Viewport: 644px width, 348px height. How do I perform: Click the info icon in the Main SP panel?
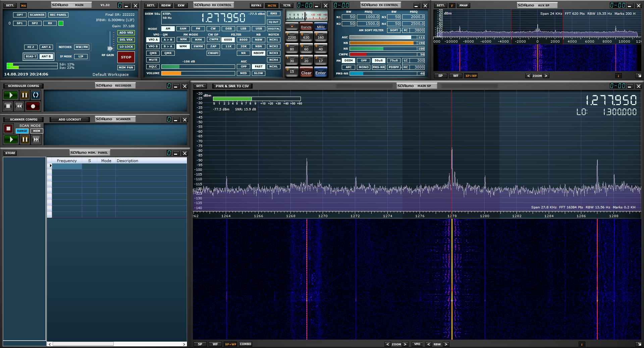pos(582,344)
